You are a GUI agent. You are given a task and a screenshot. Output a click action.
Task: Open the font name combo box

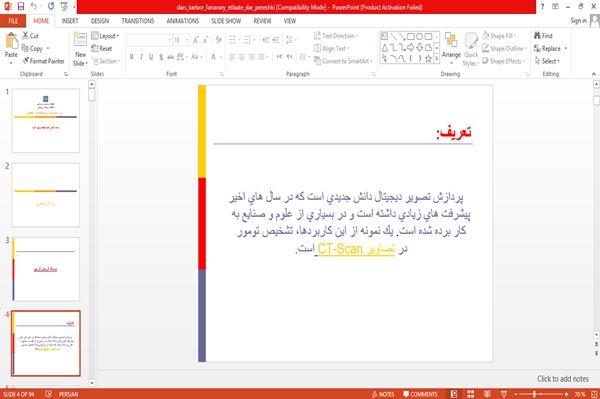[150, 40]
